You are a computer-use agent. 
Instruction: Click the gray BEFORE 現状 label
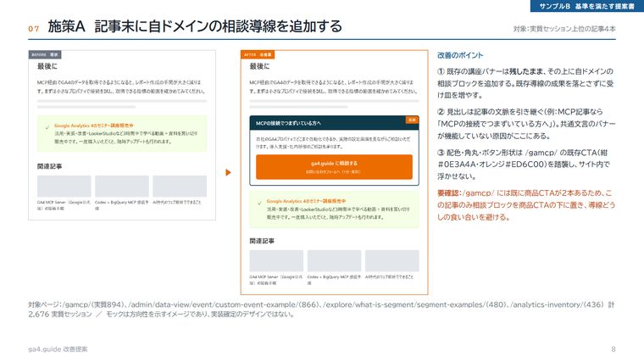[x=45, y=54]
